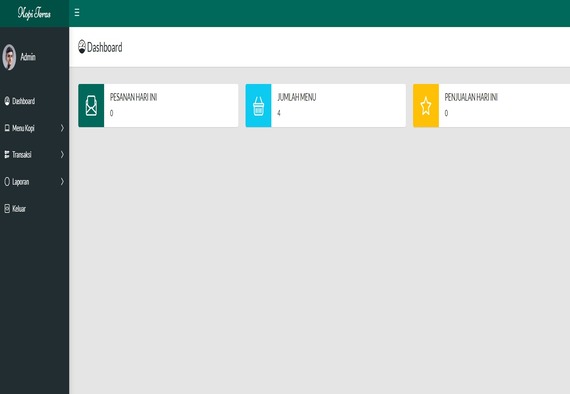The image size is (570, 394).
Task: Click the PENJUALAN HARI INI label
Action: pos(471,97)
